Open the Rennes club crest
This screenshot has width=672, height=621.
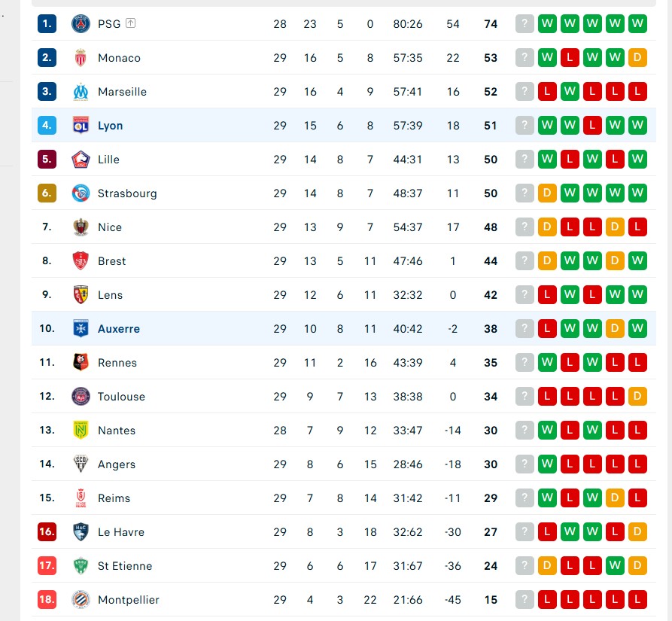click(81, 363)
